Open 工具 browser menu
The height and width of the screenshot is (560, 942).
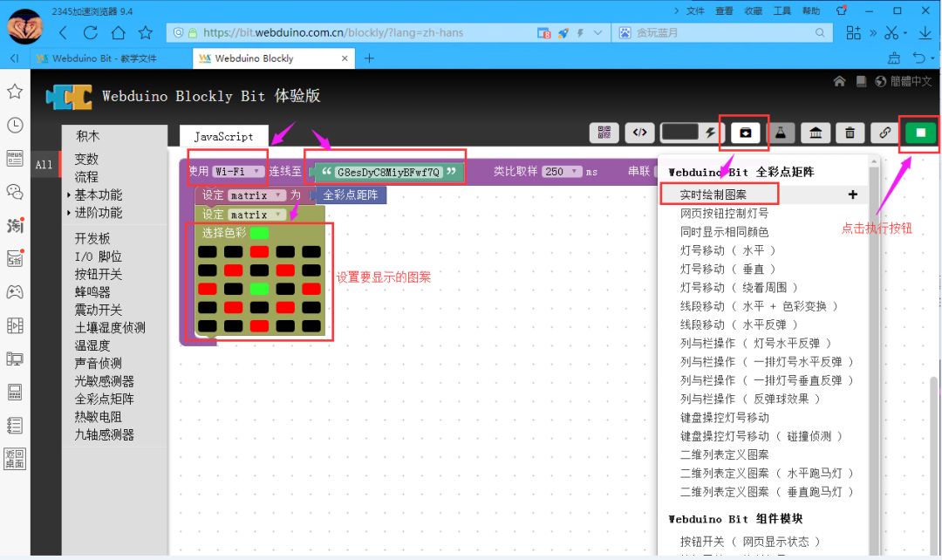[782, 10]
